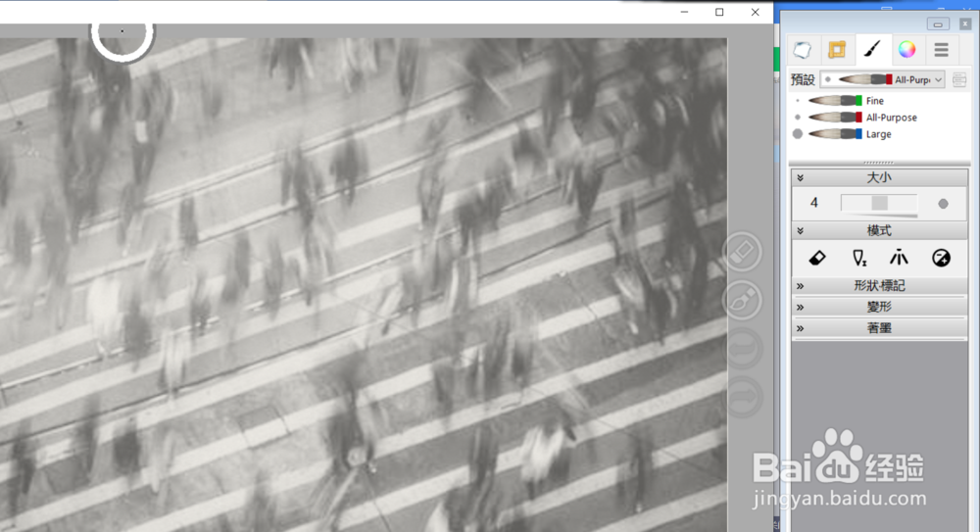Close the brush panel
The height and width of the screenshot is (532, 980).
tap(965, 24)
